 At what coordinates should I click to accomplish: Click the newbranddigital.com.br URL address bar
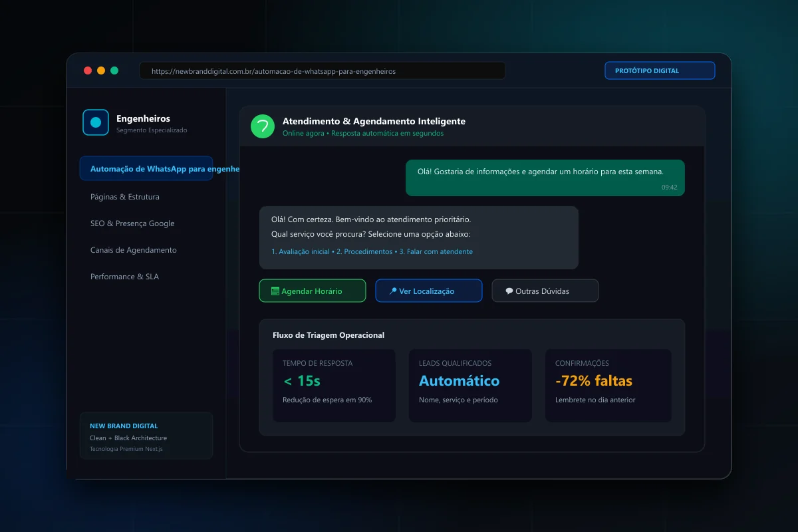(323, 70)
